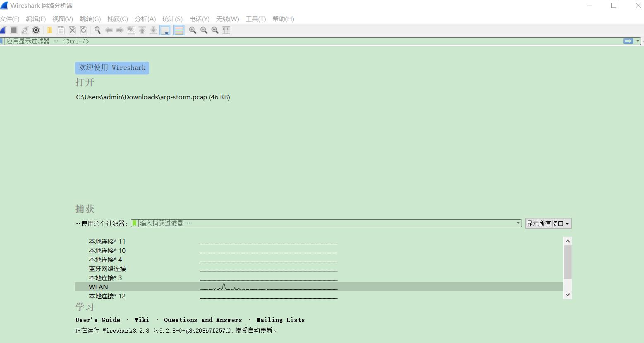
Task: Open the 文件(F) menu
Action: coord(10,19)
